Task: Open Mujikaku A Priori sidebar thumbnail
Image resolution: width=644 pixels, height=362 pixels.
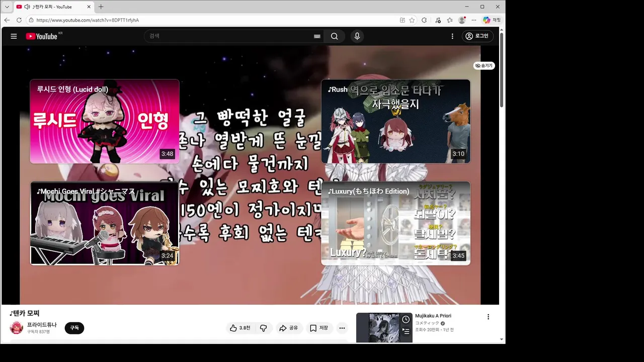Action: 384,328
